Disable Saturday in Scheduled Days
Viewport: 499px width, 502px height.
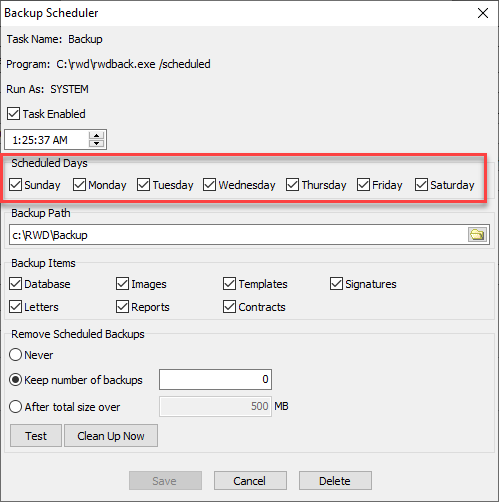click(x=421, y=184)
